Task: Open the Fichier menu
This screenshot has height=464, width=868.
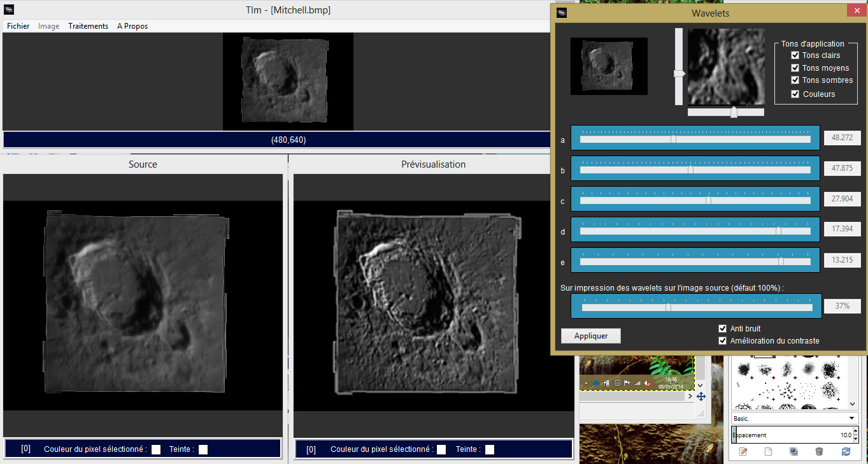Action: point(18,26)
